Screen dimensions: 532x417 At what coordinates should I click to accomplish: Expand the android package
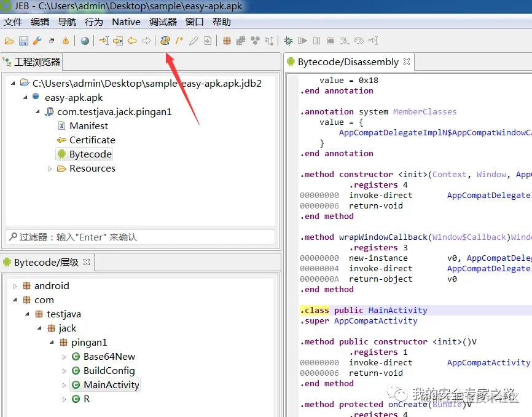coord(15,286)
